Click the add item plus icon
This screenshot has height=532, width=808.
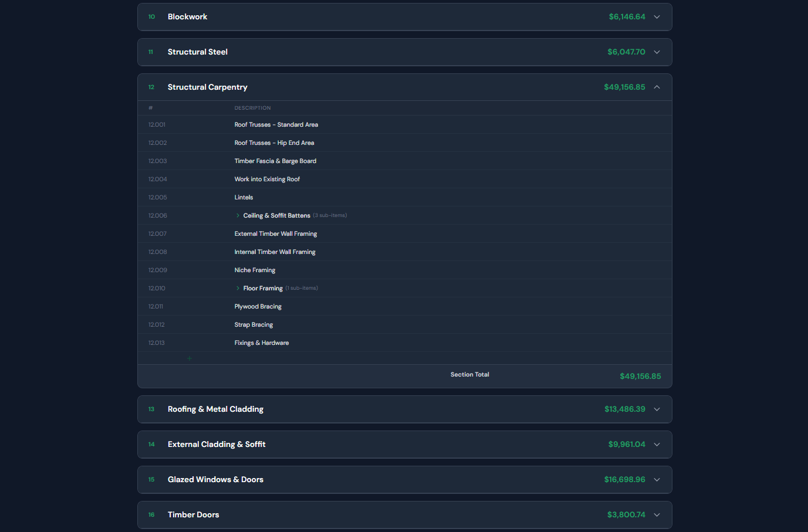coord(190,358)
